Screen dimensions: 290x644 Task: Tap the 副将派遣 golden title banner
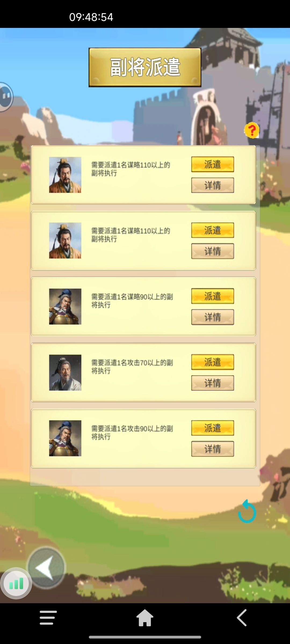145,67
